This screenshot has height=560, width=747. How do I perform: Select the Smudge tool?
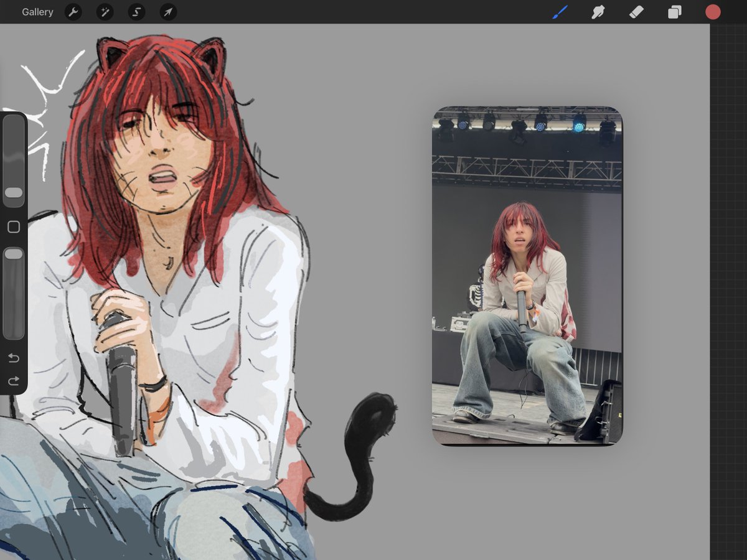coord(598,12)
